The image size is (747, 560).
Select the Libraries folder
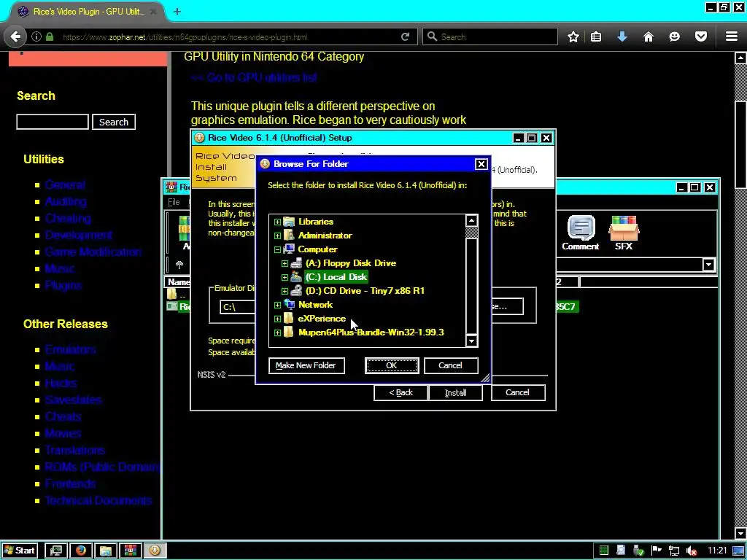315,222
